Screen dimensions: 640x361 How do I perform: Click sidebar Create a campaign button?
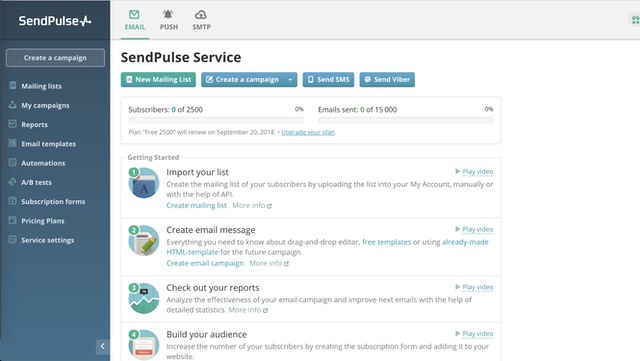point(55,58)
